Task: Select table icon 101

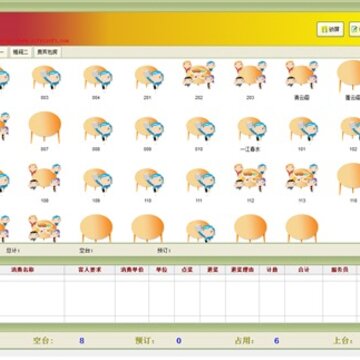Action: click(303, 129)
